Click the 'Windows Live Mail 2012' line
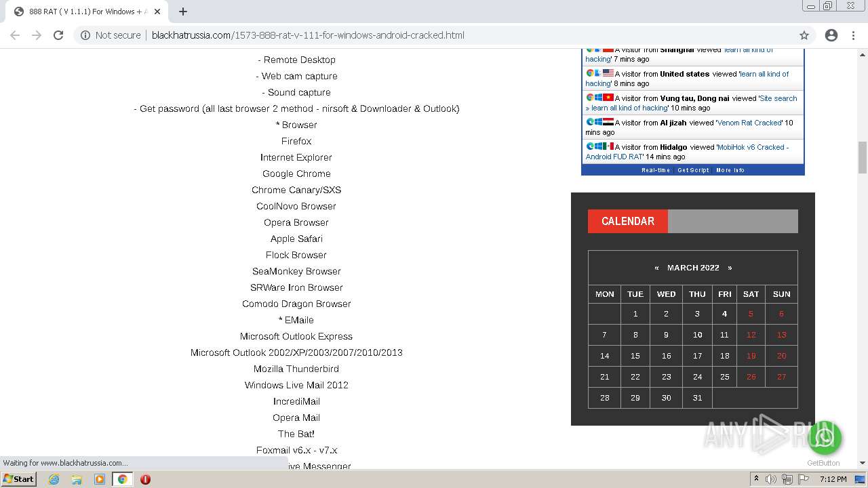The height and width of the screenshot is (488, 868). tap(296, 385)
